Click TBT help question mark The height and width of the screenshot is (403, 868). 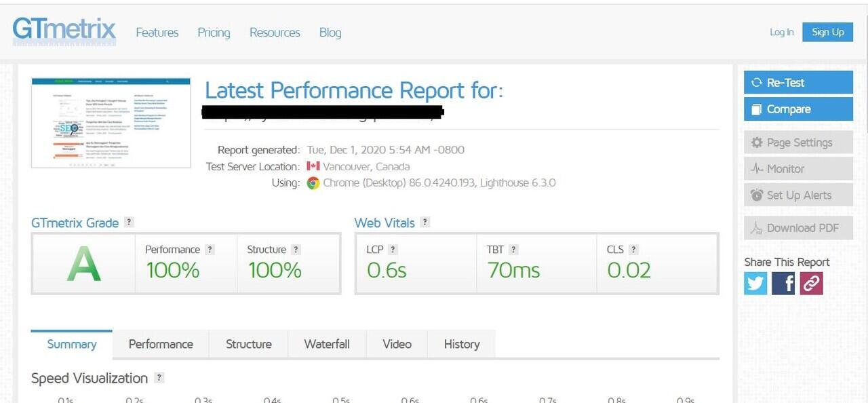(513, 250)
